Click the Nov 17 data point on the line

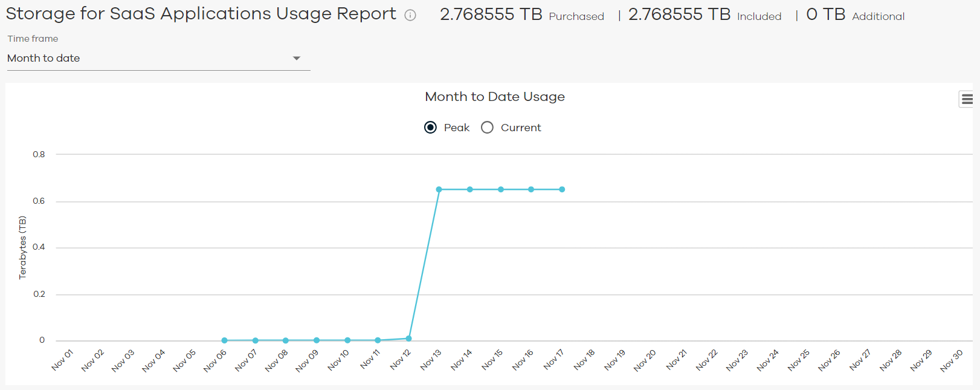coord(562,189)
